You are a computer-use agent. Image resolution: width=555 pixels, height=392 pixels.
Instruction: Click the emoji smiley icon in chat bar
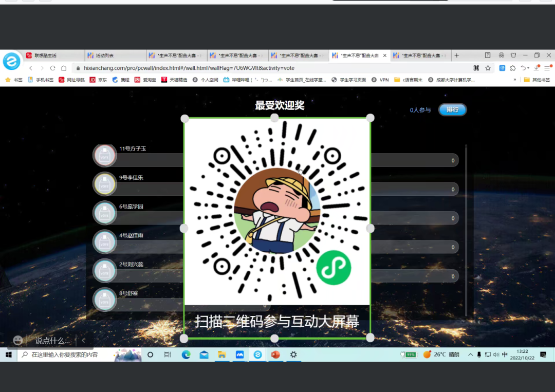click(18, 340)
